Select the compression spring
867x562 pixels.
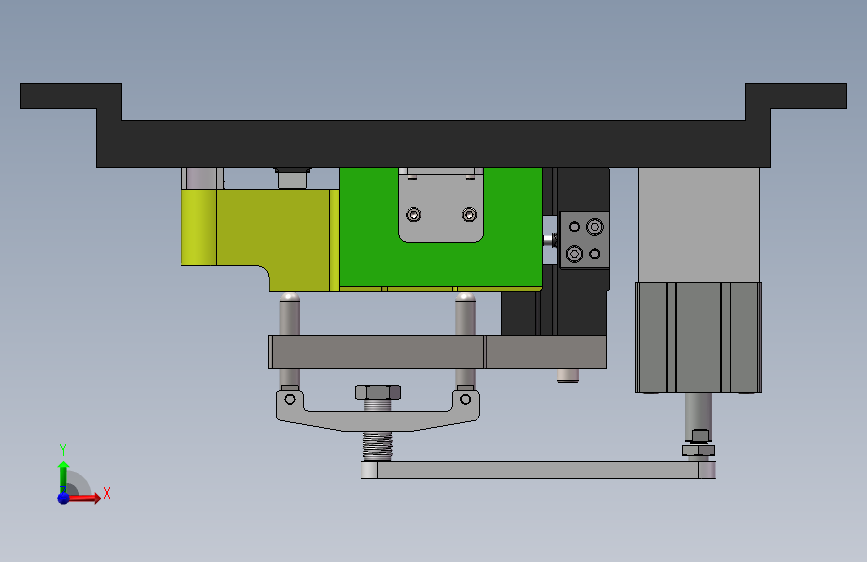(378, 446)
